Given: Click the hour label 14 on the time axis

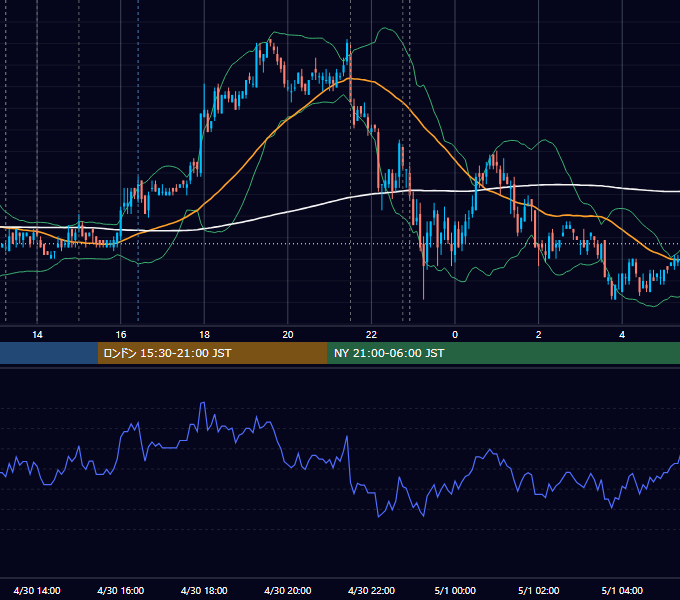Looking at the screenshot, I should [x=37, y=335].
